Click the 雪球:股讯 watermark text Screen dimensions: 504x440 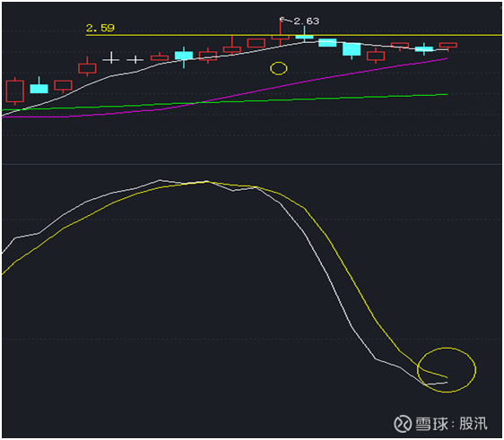pos(451,424)
